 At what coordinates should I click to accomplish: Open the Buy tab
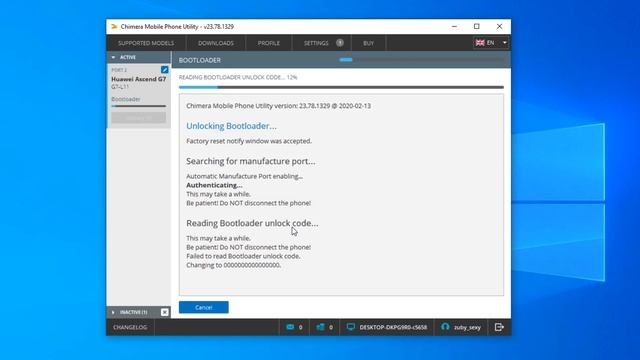368,43
